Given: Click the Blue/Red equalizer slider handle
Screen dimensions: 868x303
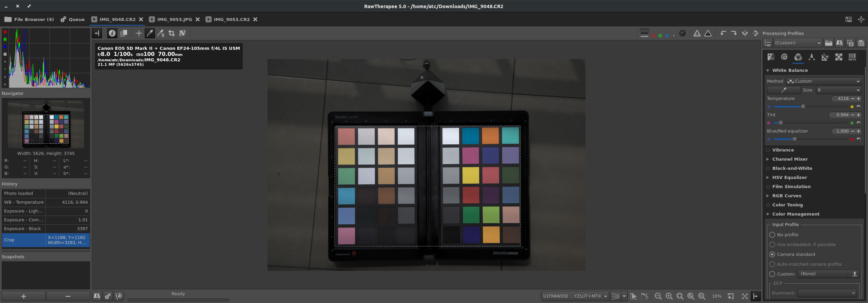Looking at the screenshot, I should 794,139.
